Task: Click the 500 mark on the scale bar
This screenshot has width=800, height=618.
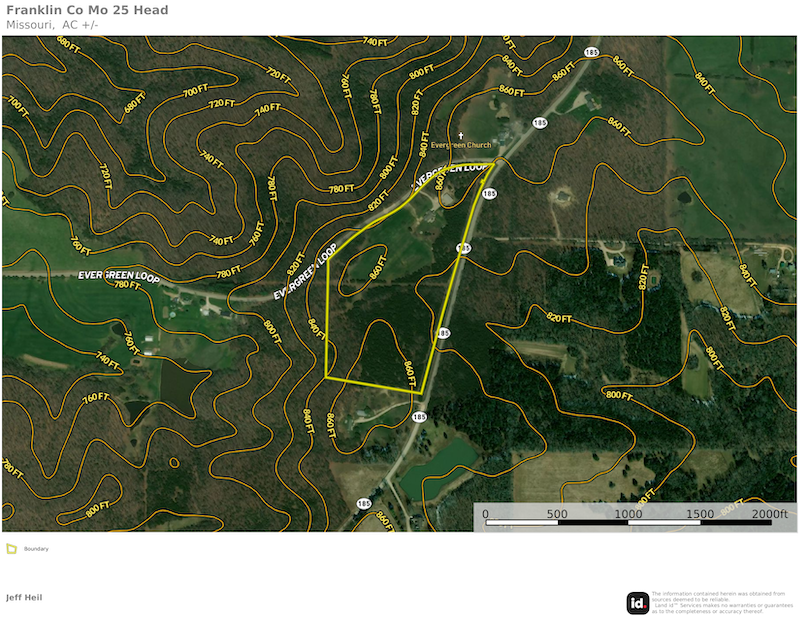Action: pyautogui.click(x=556, y=514)
